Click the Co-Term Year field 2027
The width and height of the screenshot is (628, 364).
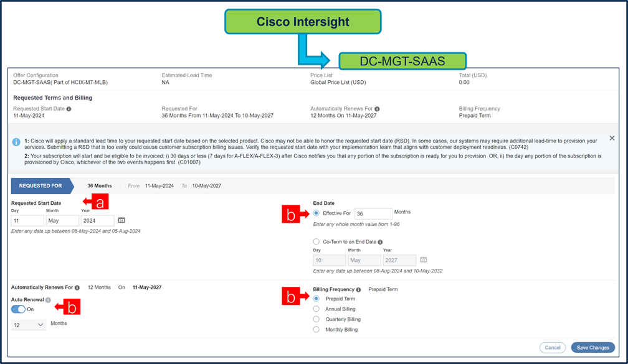tap(399, 260)
